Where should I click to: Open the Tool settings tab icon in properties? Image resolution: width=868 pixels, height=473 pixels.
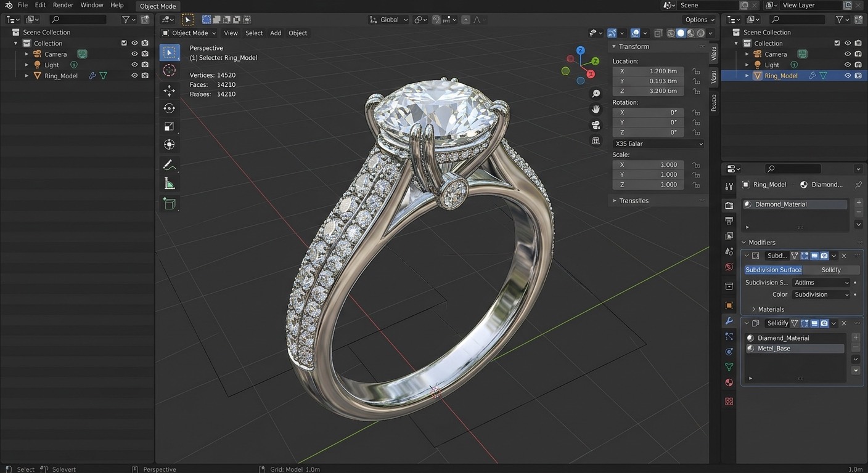tap(729, 186)
